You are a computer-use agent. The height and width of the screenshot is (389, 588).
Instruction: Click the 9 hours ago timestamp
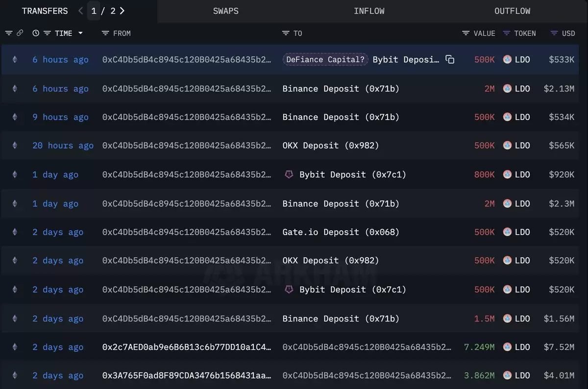(60, 117)
